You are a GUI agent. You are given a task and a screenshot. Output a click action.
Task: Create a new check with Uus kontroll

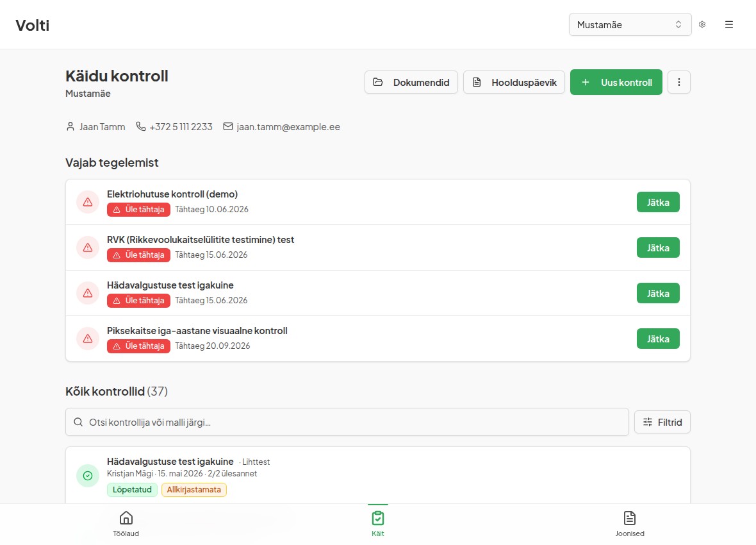(616, 82)
